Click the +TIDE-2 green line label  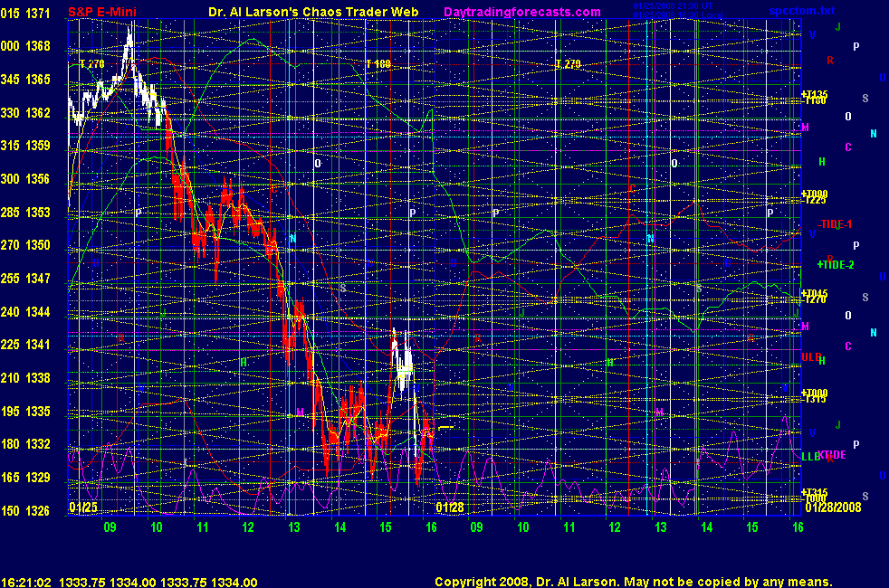[836, 264]
